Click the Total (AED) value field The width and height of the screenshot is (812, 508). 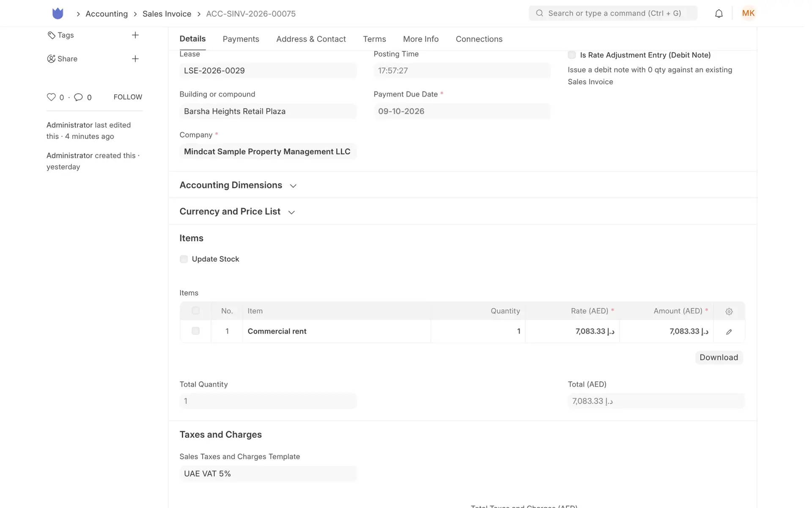656,401
